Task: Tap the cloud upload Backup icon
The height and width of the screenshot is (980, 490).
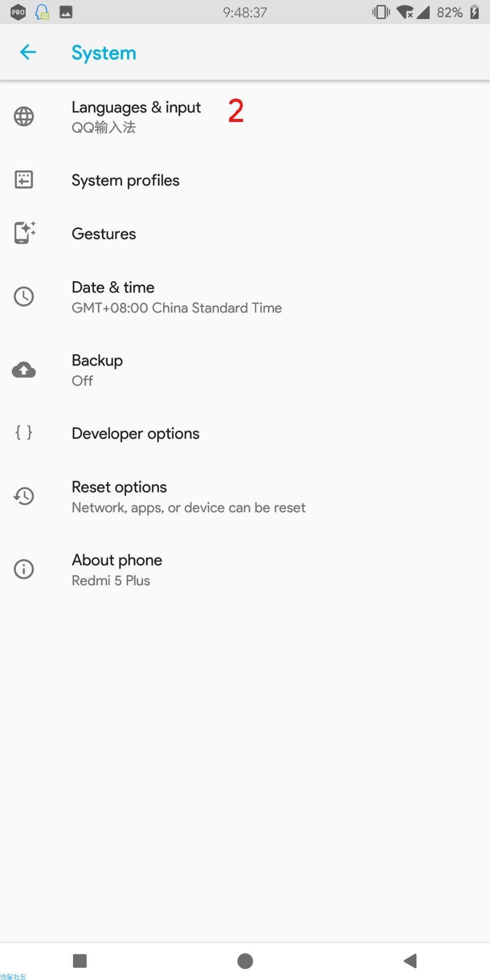Action: [24, 370]
